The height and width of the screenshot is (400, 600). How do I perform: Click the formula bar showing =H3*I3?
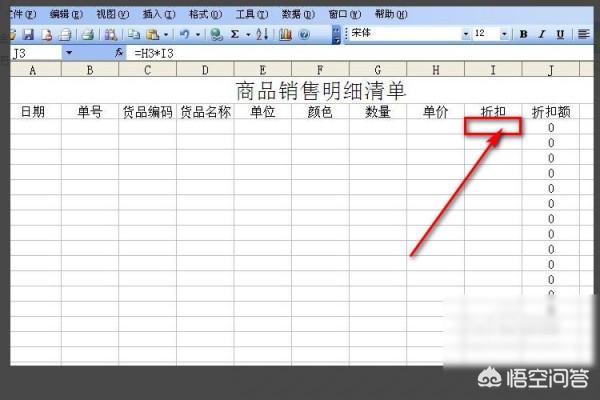(360, 53)
